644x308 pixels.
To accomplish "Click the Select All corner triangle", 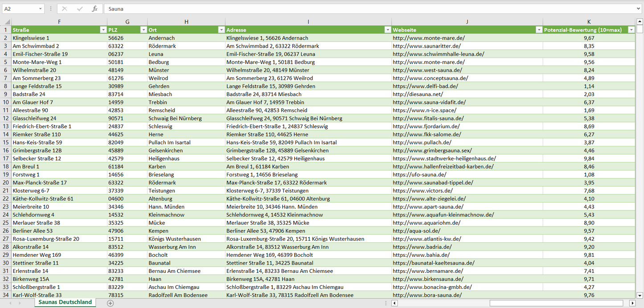I will point(6,22).
